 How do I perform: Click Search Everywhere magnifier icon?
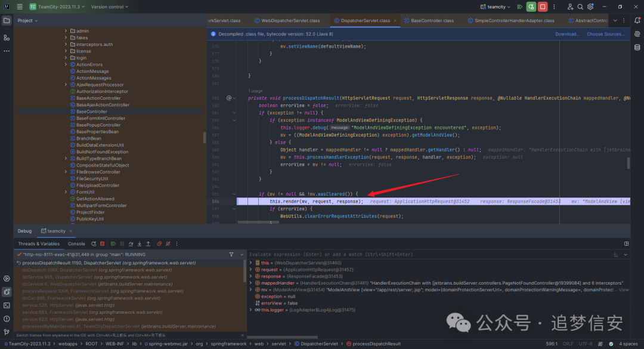580,7
